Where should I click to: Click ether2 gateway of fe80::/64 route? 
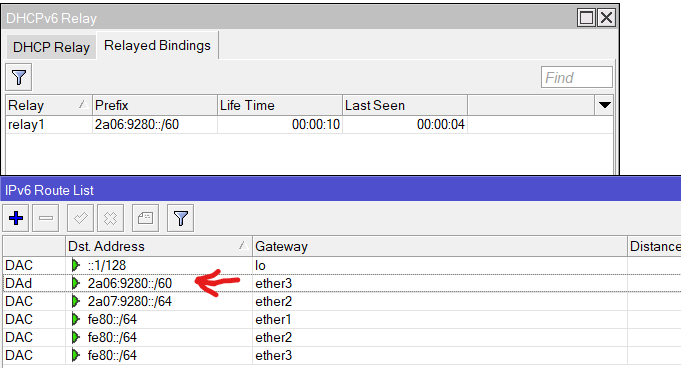(440, 337)
